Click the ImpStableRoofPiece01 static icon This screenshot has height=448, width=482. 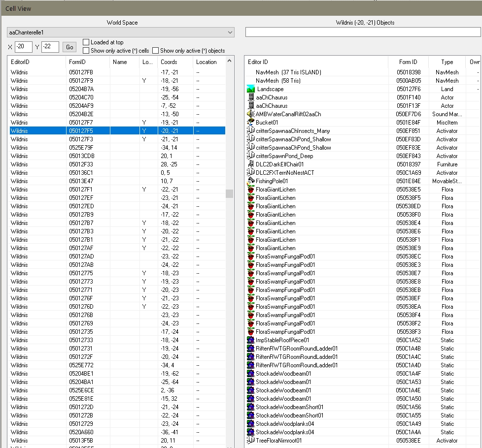tap(251, 340)
